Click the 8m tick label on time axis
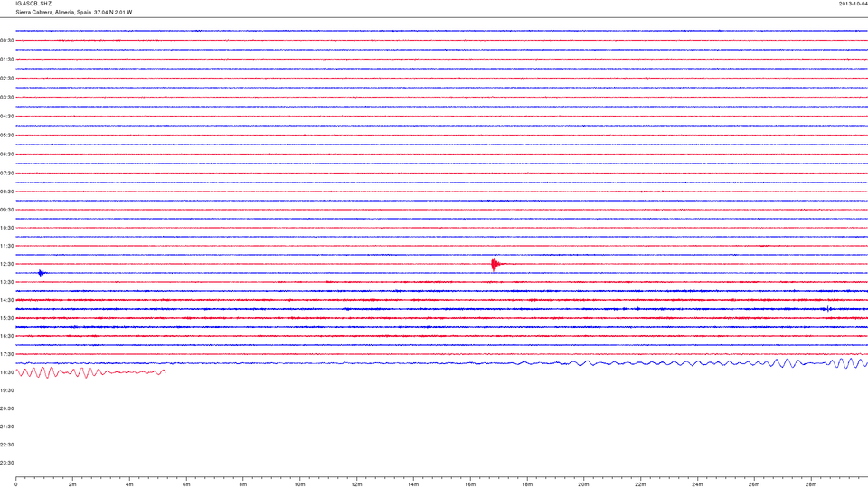Screen dimensions: 868x488 [243, 484]
